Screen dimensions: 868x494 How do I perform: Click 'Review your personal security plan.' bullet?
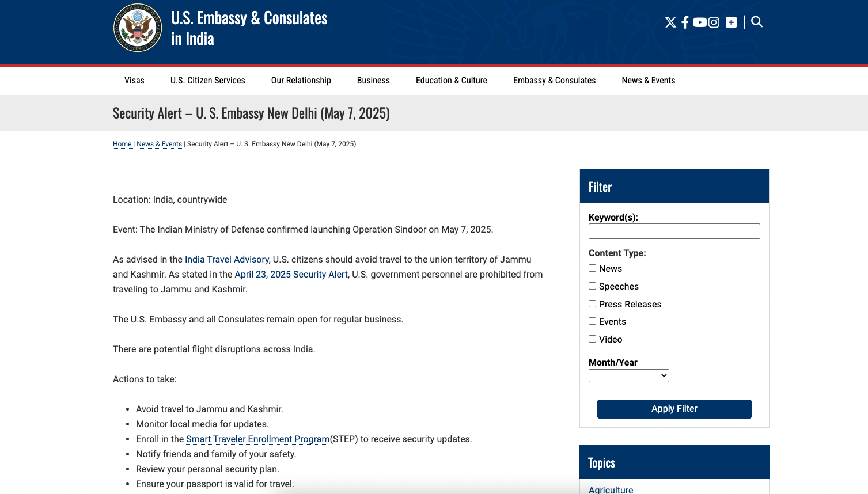(x=207, y=469)
